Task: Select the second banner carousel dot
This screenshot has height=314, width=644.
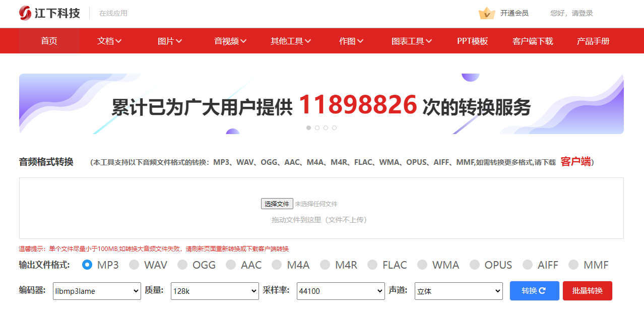Action: pyautogui.click(x=317, y=128)
